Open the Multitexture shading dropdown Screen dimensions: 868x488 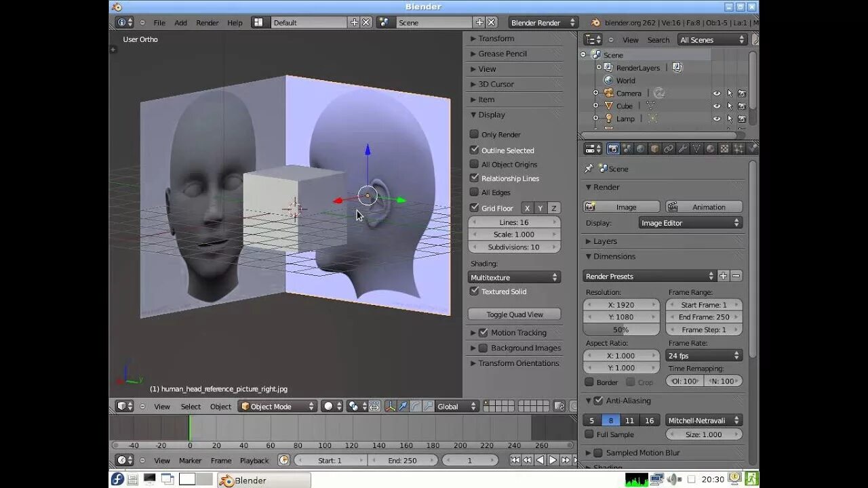coord(514,277)
